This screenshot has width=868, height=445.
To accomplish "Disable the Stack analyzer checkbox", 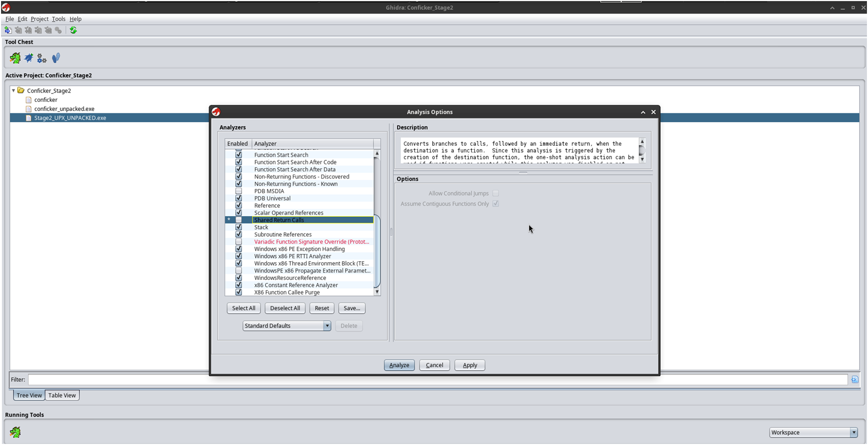I will click(x=239, y=227).
